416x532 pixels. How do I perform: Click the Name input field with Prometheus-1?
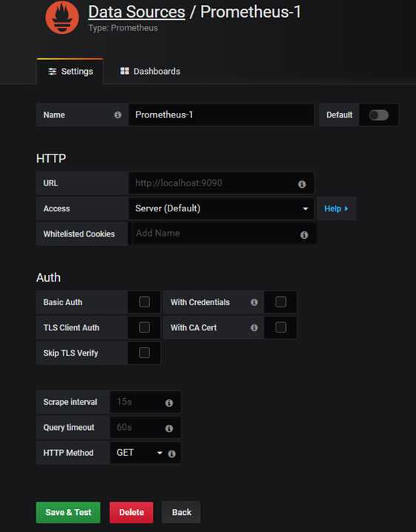[x=221, y=115]
